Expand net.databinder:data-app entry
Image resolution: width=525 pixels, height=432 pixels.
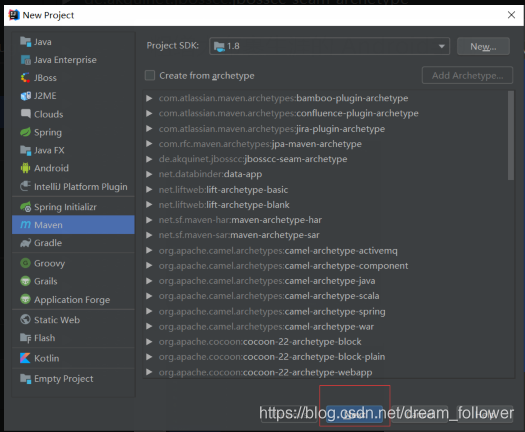(149, 174)
